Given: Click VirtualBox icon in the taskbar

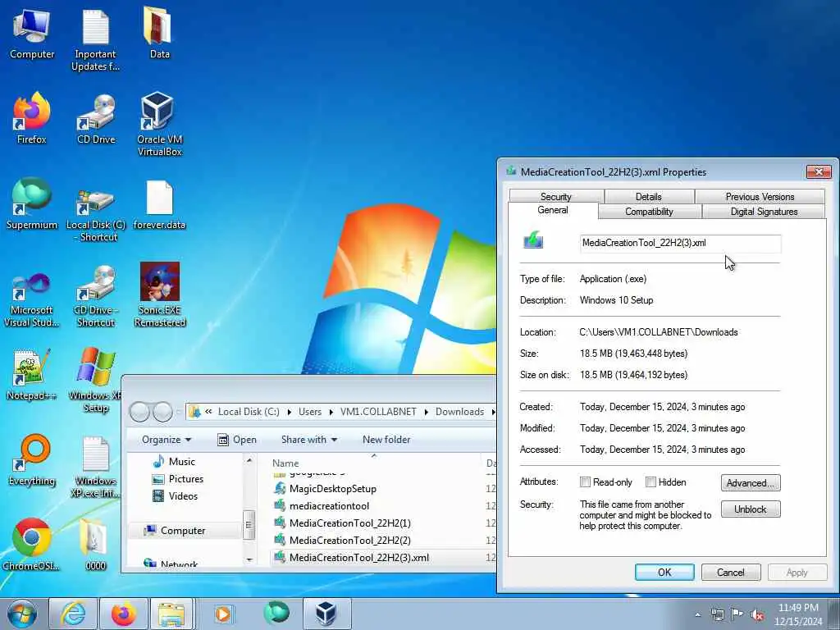Looking at the screenshot, I should coord(326,614).
